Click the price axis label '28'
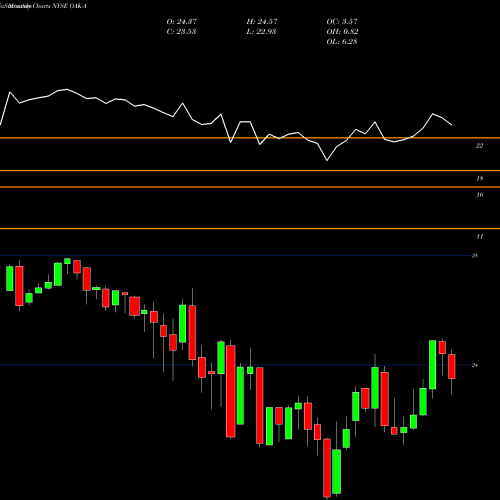 [x=475, y=256]
